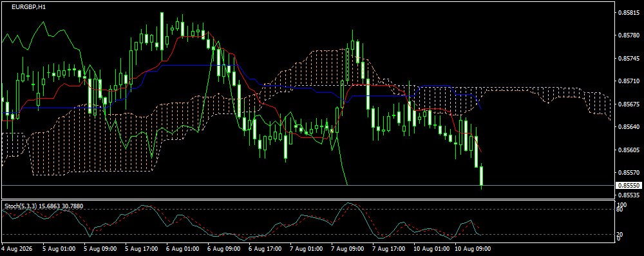Click the EURGBP,H1 chart title

(28, 7)
